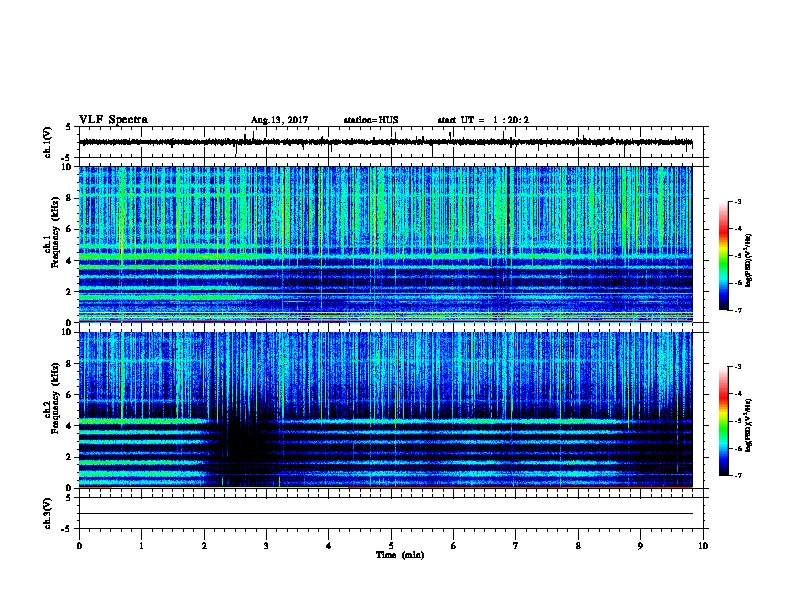
Task: Click the ch.2 colorbar "-7" scale value
Action: [737, 475]
